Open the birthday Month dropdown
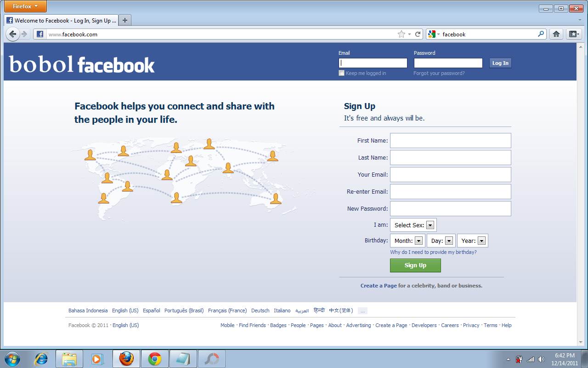This screenshot has width=588, height=368. pyautogui.click(x=407, y=241)
